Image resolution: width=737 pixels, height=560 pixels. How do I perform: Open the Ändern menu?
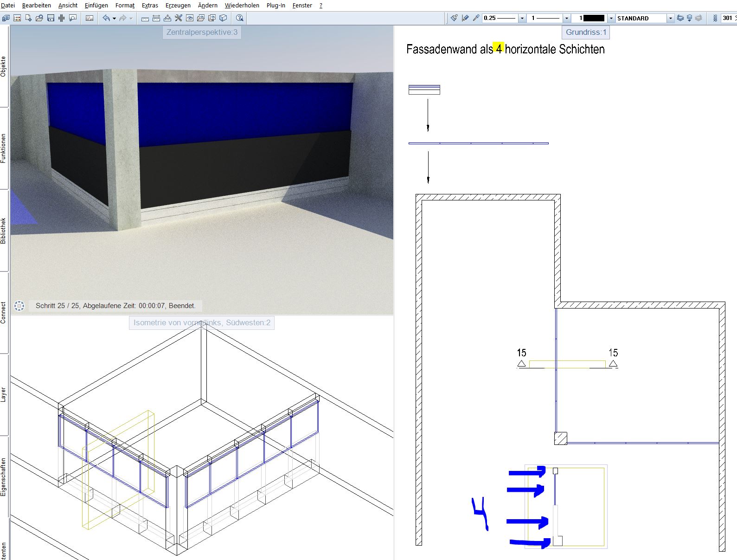point(207,6)
